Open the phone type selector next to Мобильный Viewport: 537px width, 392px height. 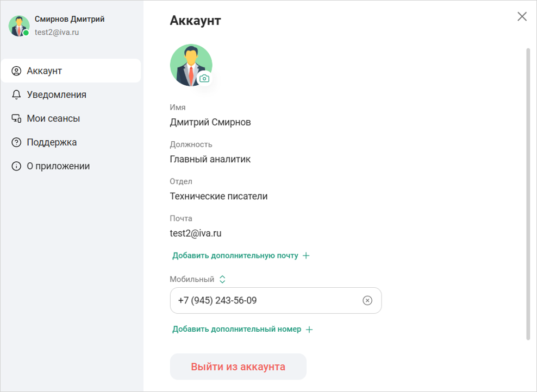tap(222, 279)
